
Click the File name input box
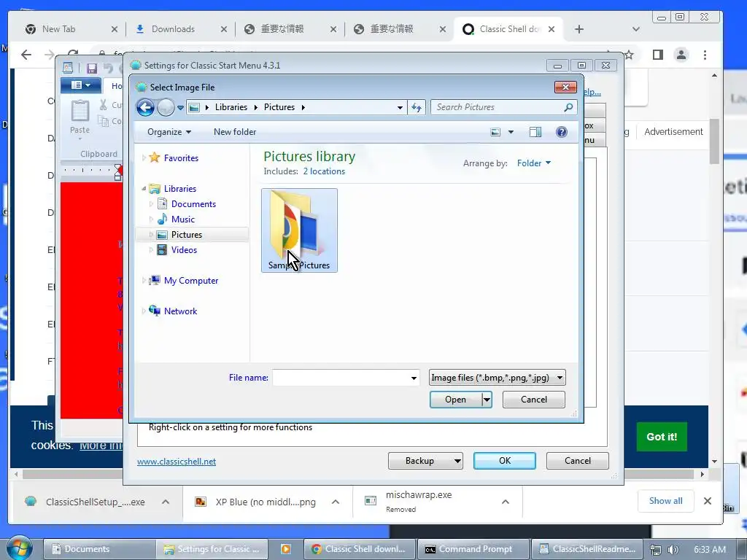[346, 378]
